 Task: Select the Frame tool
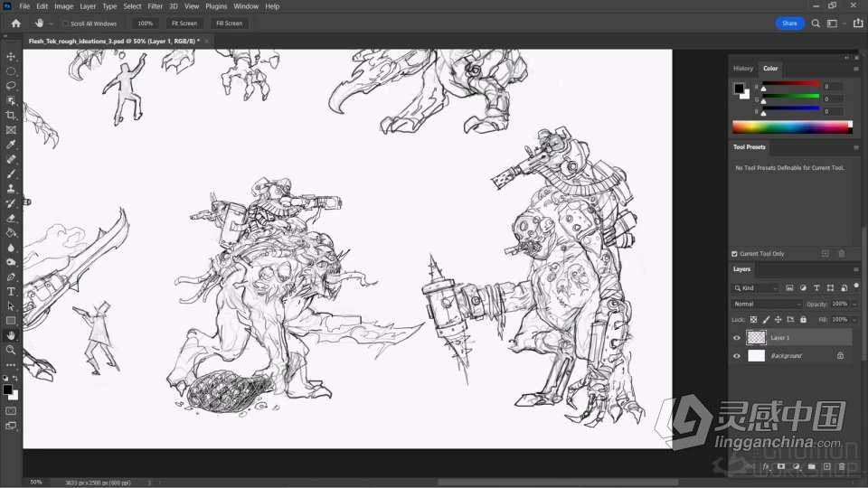pyautogui.click(x=11, y=130)
